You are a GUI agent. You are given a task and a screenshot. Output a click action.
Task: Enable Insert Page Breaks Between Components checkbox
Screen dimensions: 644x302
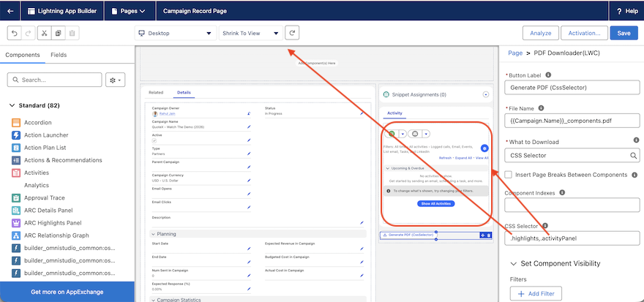click(x=509, y=174)
